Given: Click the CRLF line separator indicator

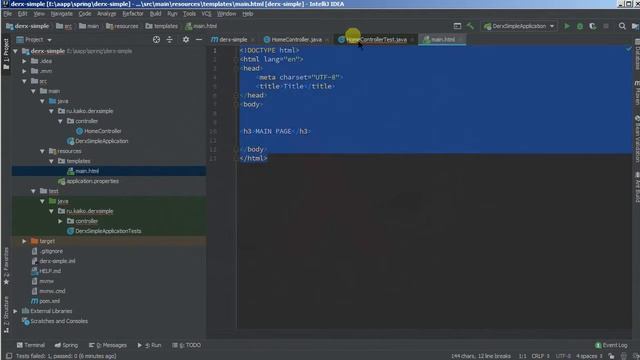Looking at the screenshot, I should pos(540,356).
